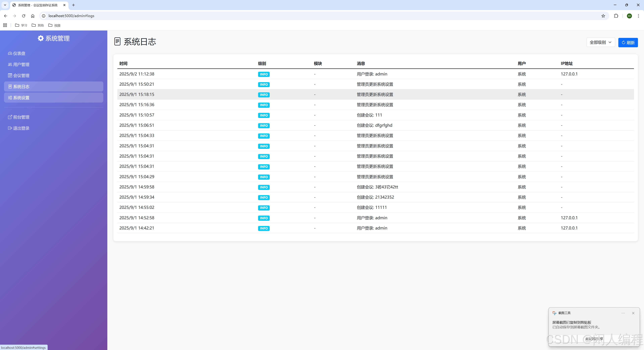Screen dimensions: 644x350
Task: Click the 系统 user cell in 15:10:57 row
Action: point(522,115)
